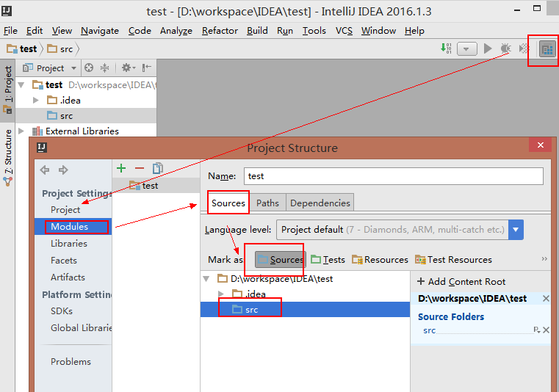Click Hide Project panel icon
559x392 pixels.
[146, 68]
